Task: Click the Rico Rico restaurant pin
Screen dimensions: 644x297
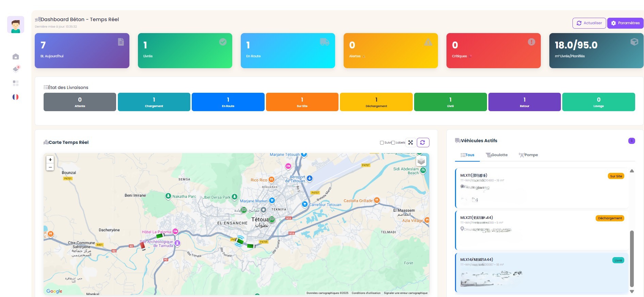Action: click(271, 179)
